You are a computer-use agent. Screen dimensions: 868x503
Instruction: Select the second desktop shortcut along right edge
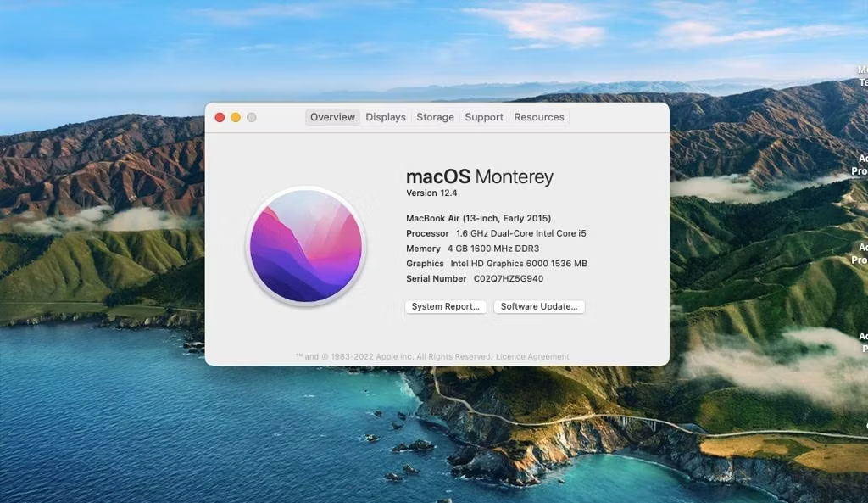point(858,165)
